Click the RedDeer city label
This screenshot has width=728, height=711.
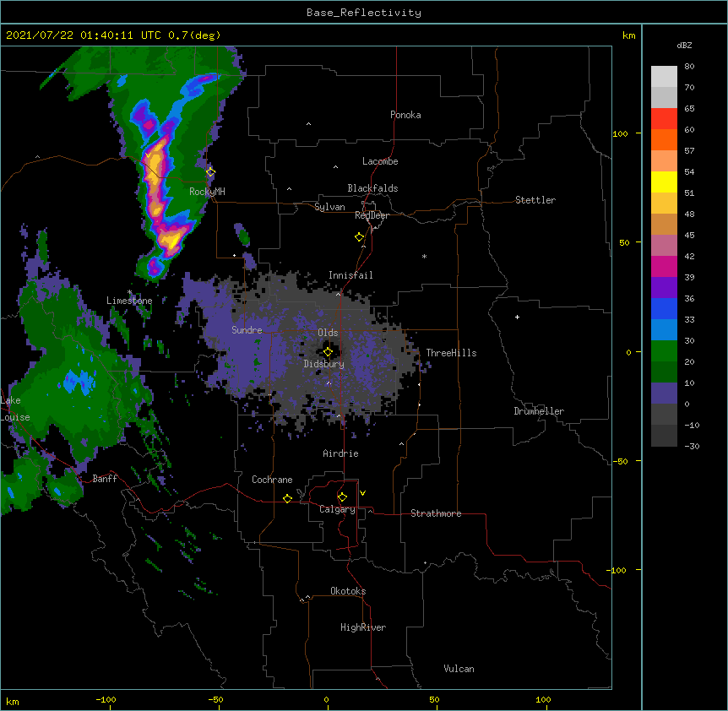tap(372, 215)
